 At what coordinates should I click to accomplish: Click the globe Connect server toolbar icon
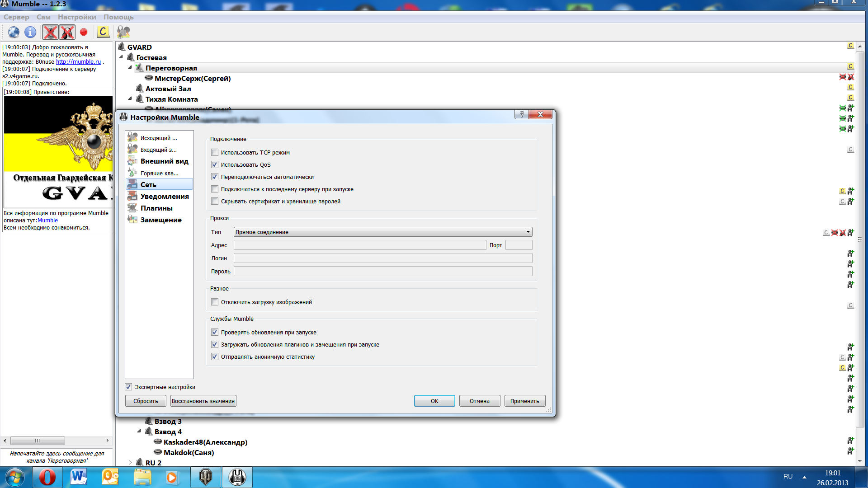(14, 32)
